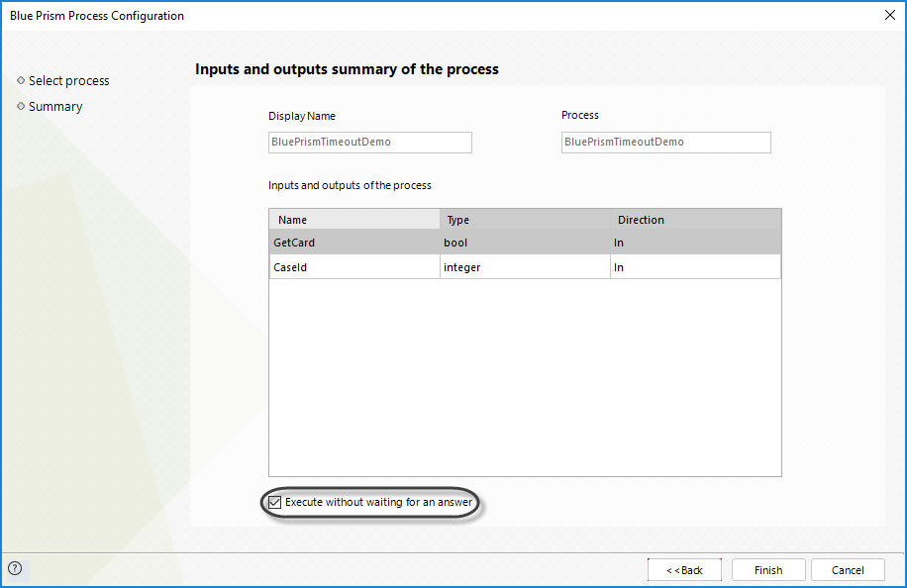The width and height of the screenshot is (907, 588).
Task: Click the << Back button
Action: (x=684, y=570)
